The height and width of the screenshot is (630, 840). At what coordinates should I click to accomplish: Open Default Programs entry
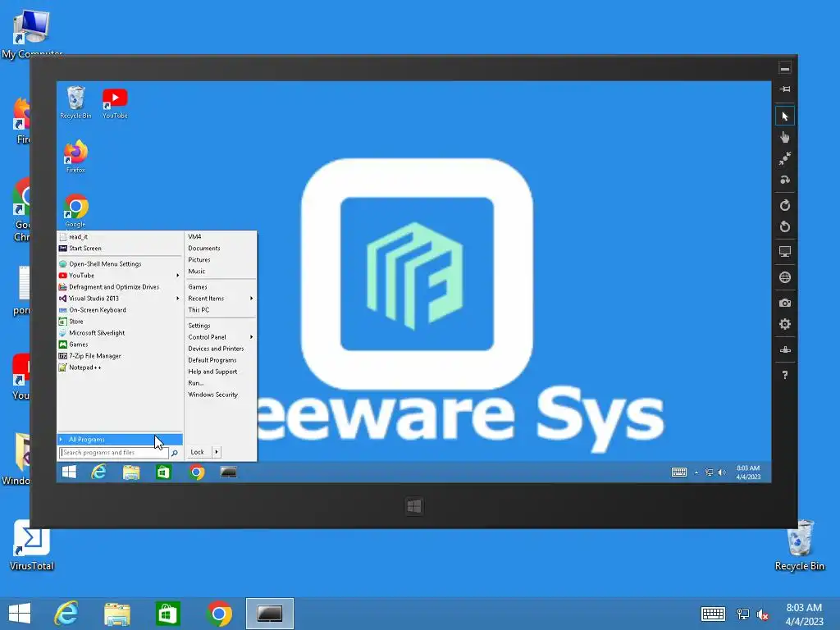(x=220, y=360)
